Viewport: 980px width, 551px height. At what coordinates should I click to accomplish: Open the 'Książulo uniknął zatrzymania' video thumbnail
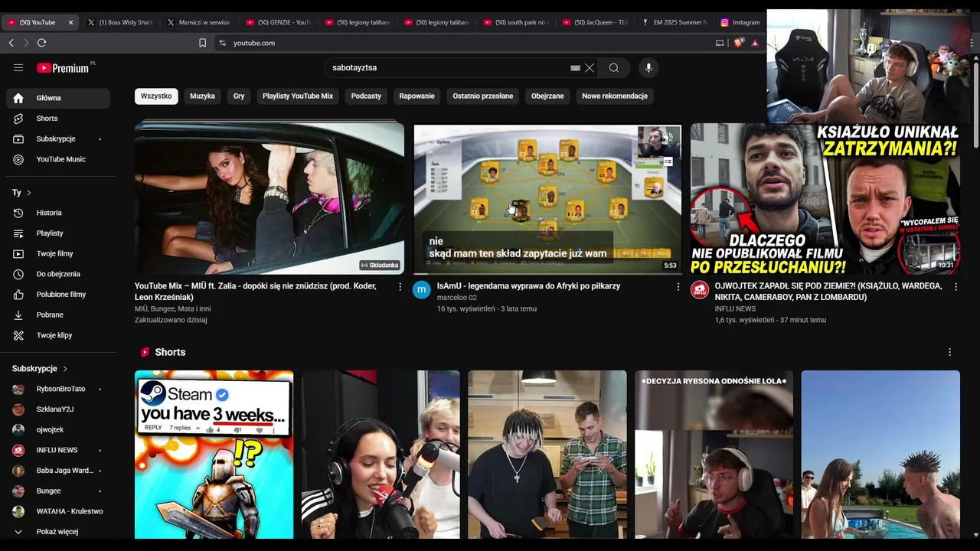click(825, 198)
